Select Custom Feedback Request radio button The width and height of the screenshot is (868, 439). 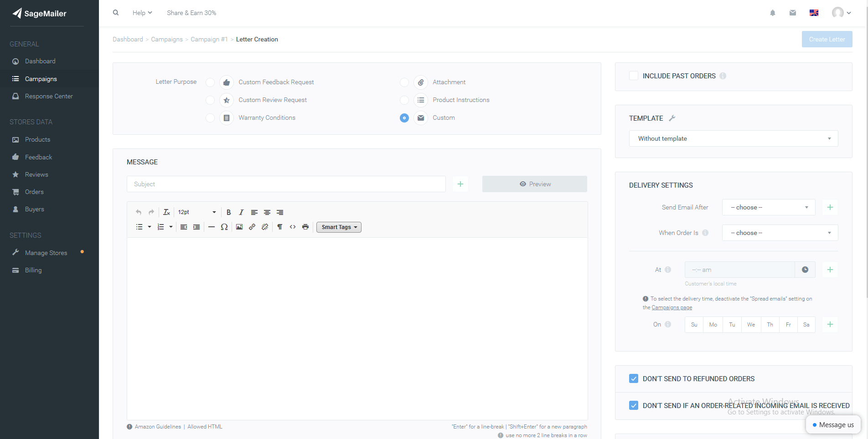point(210,82)
